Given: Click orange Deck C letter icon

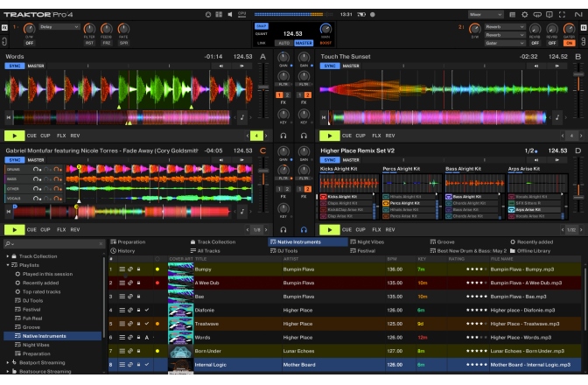Looking at the screenshot, I should (x=262, y=150).
